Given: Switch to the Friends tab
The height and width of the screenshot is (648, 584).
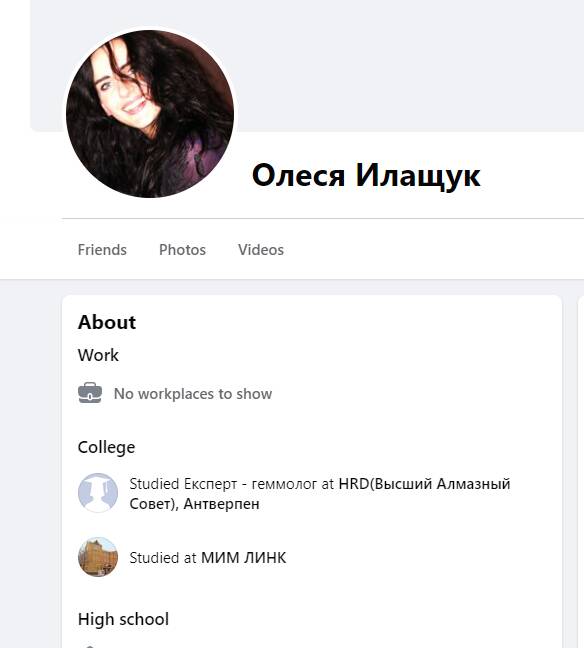Looking at the screenshot, I should click(102, 250).
